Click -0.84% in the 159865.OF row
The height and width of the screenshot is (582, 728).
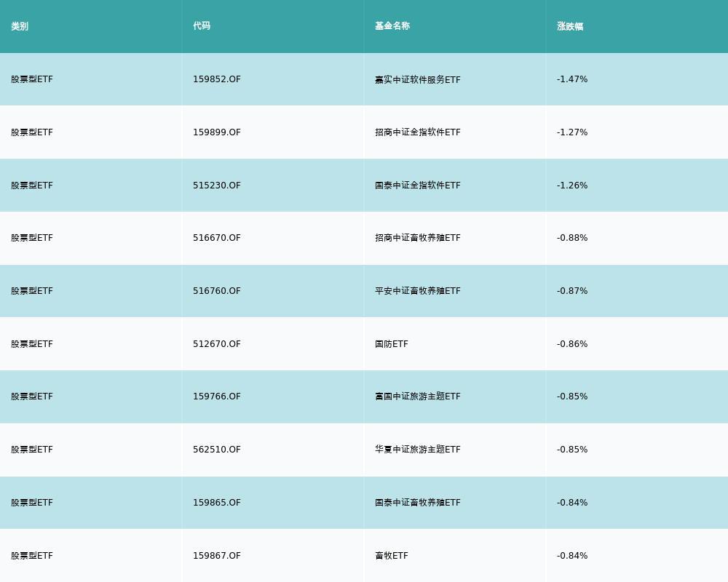click(x=572, y=503)
